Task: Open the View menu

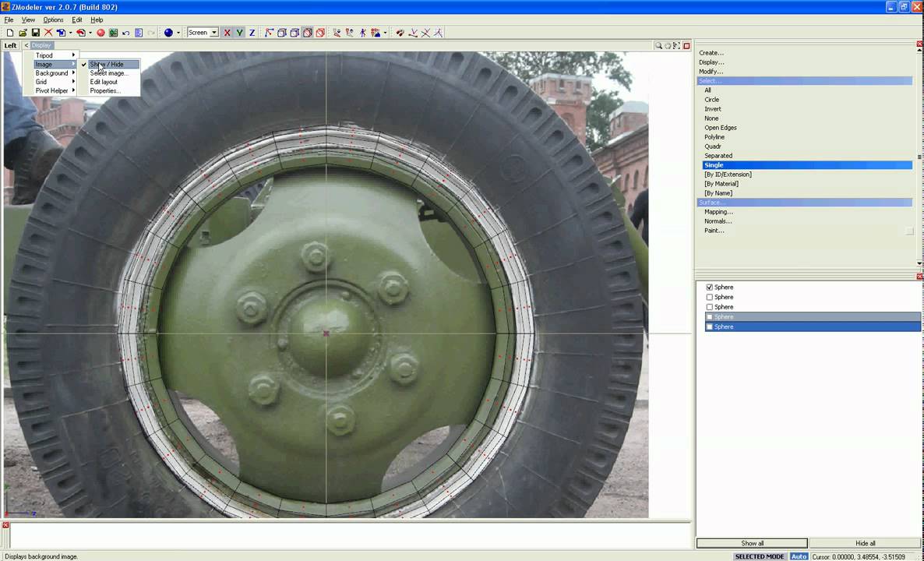Action: coord(28,20)
